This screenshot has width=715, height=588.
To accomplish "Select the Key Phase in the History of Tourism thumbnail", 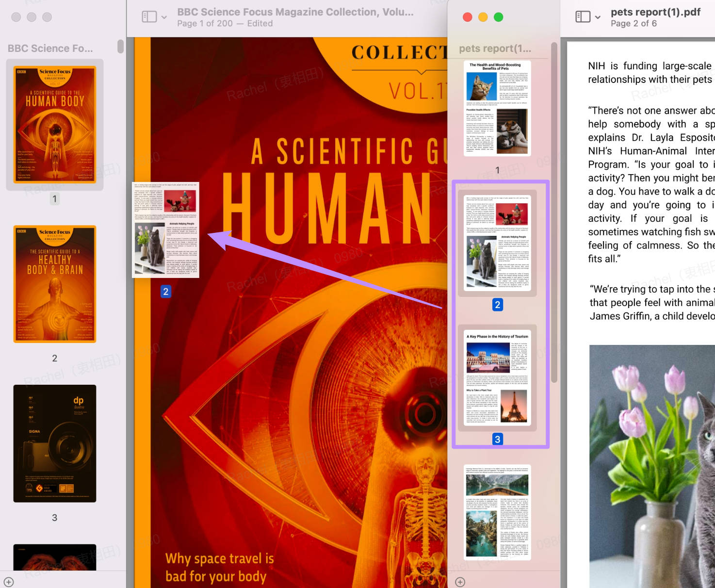I will [x=497, y=378].
